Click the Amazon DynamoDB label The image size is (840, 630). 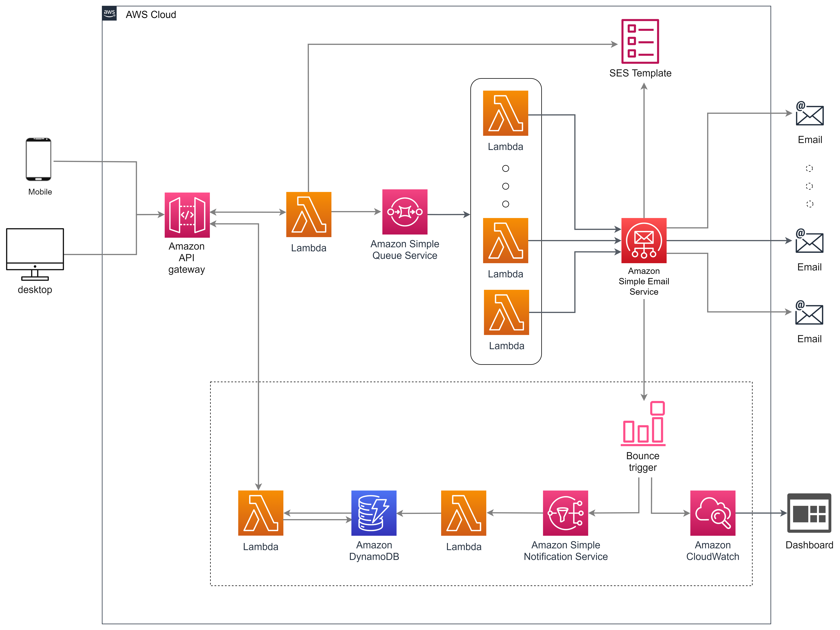point(374,551)
